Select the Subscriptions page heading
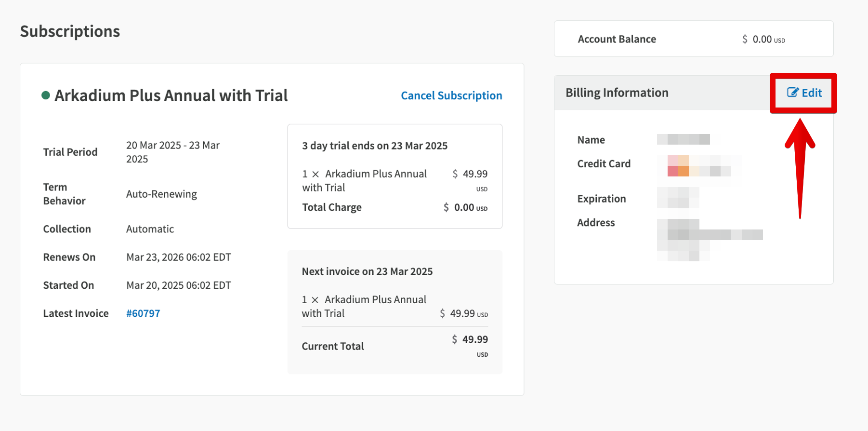This screenshot has width=868, height=431. coord(70,31)
